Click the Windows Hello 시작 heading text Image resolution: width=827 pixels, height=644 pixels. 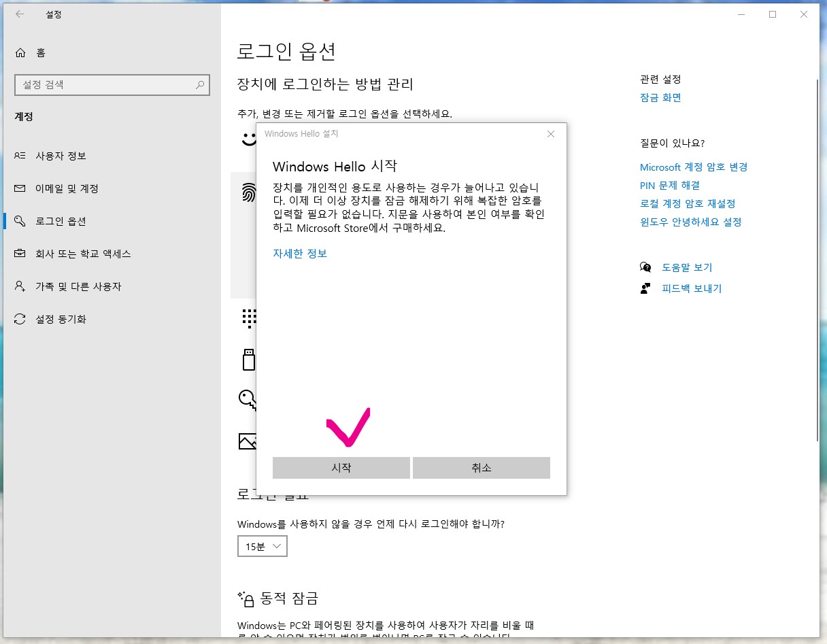[x=335, y=167]
